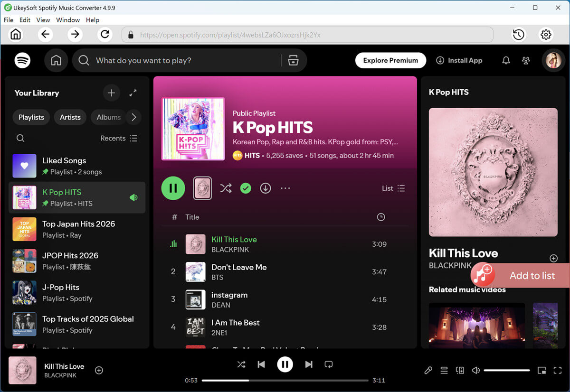Screen dimensions: 570x392
Task: Open the View menu
Action: 43,20
